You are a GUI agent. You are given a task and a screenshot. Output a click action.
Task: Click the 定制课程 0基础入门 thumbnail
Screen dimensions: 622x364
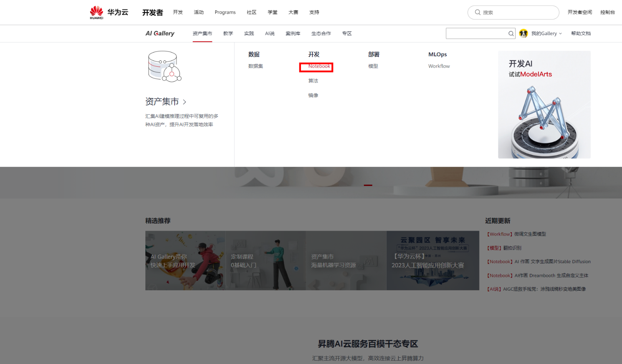(265, 260)
